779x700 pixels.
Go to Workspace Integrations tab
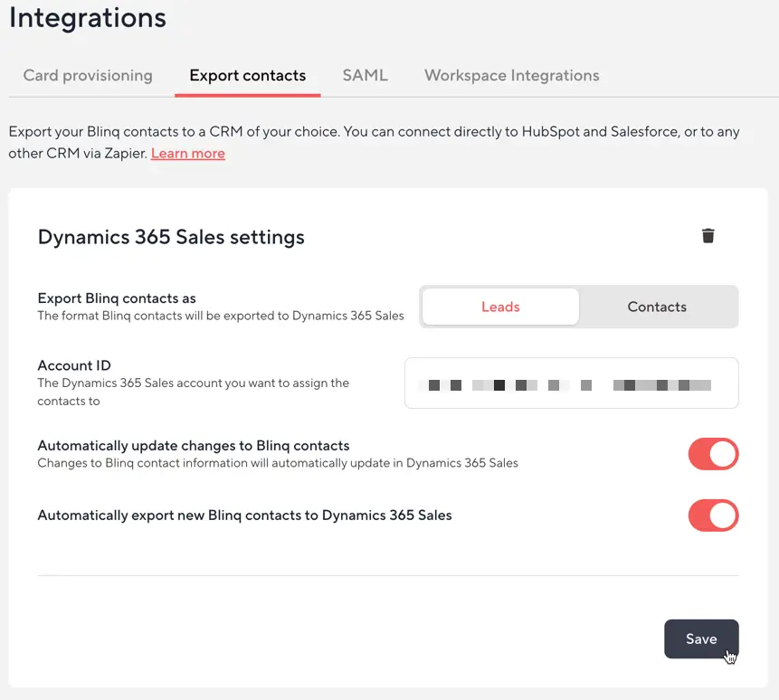(512, 75)
